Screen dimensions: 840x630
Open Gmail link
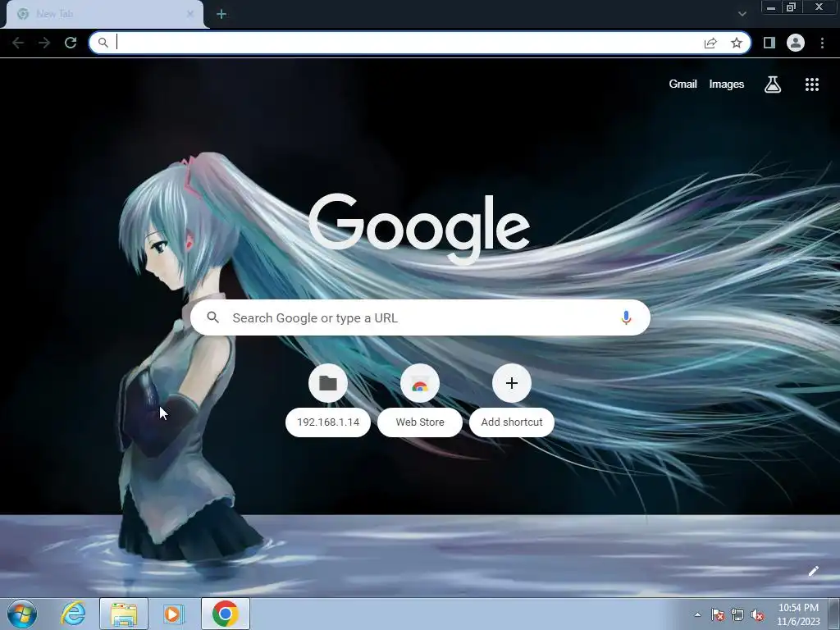click(x=682, y=84)
